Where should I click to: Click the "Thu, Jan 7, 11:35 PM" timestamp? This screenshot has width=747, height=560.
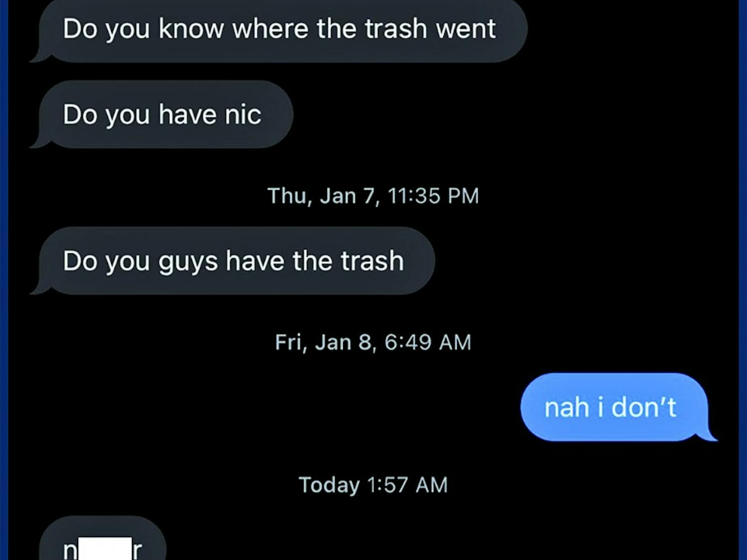[373, 195]
